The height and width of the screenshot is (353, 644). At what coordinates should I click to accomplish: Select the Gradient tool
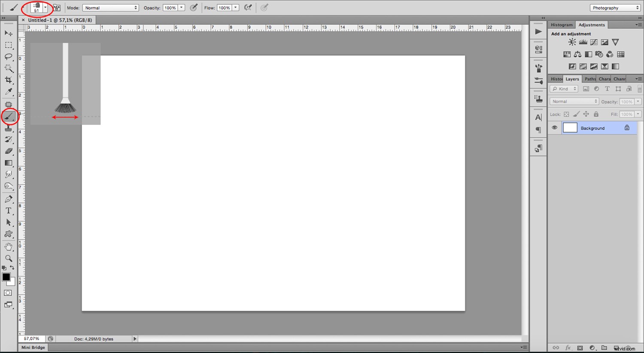(9, 163)
